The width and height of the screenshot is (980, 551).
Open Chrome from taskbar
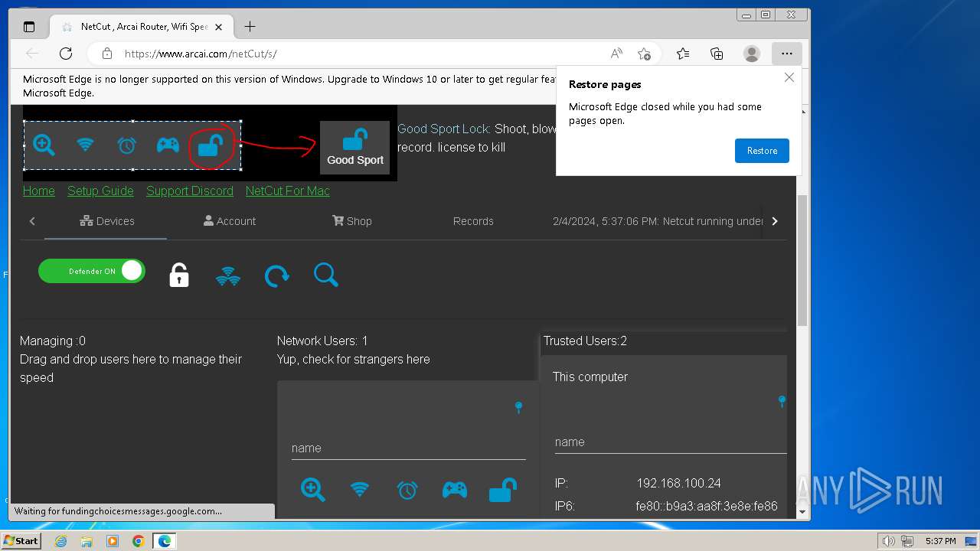(x=139, y=541)
